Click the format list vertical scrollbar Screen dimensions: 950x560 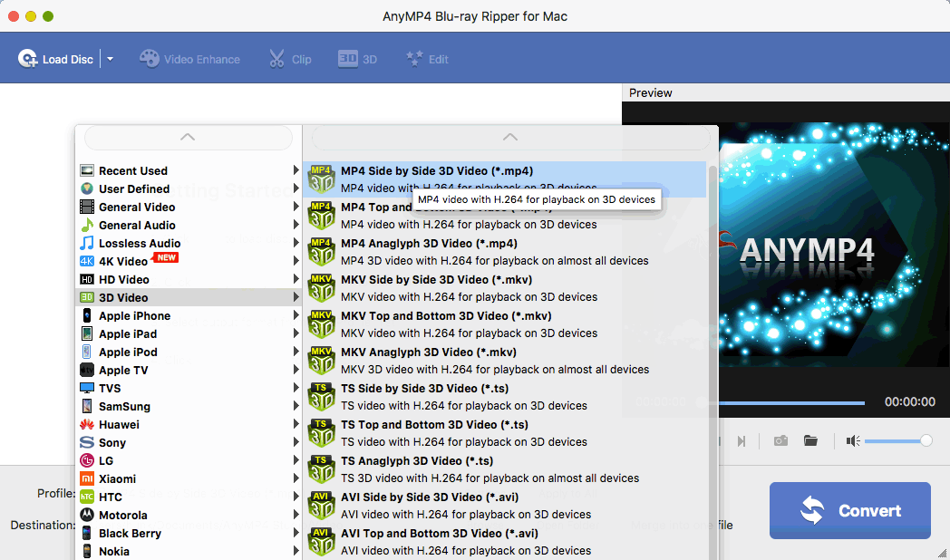[712, 362]
